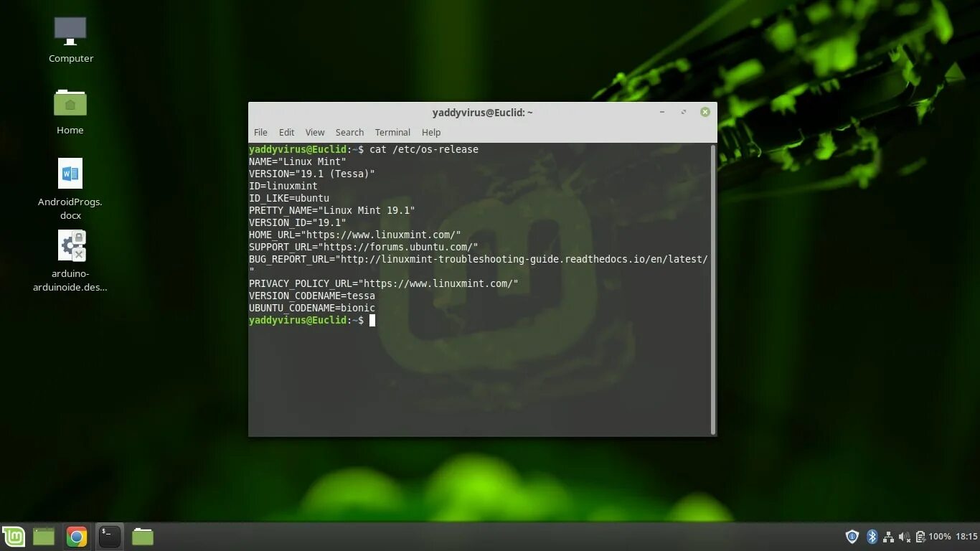Screen dimensions: 980x551
Task: Click the cat /etc/os-release command text
Action: (x=424, y=149)
